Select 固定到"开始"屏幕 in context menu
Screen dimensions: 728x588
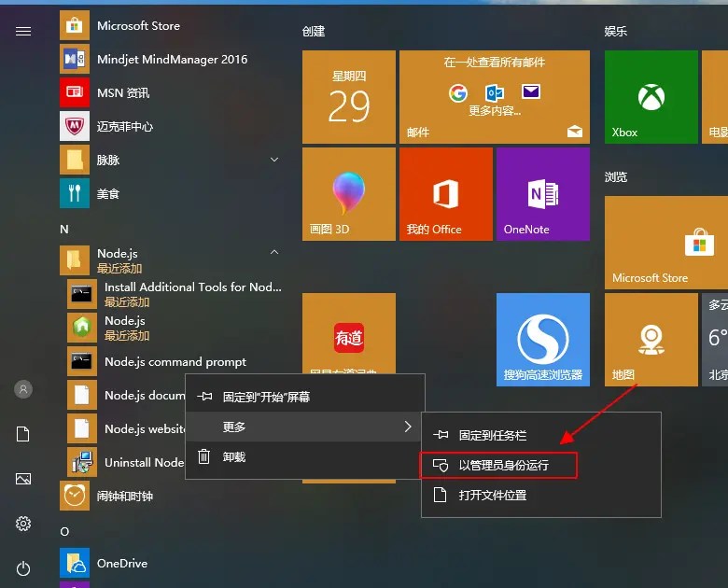[305, 397]
